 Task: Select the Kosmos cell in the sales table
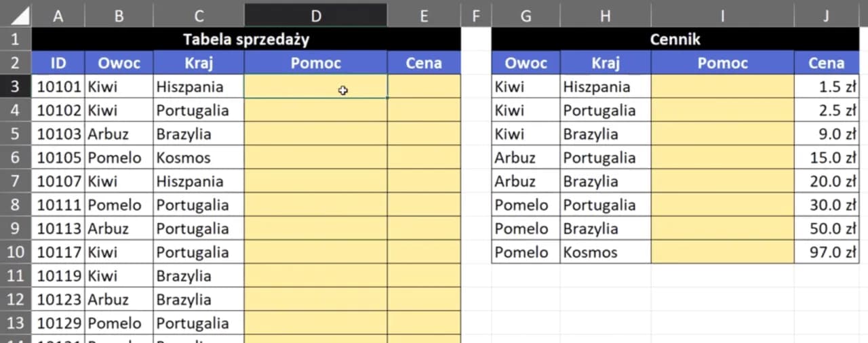198,158
